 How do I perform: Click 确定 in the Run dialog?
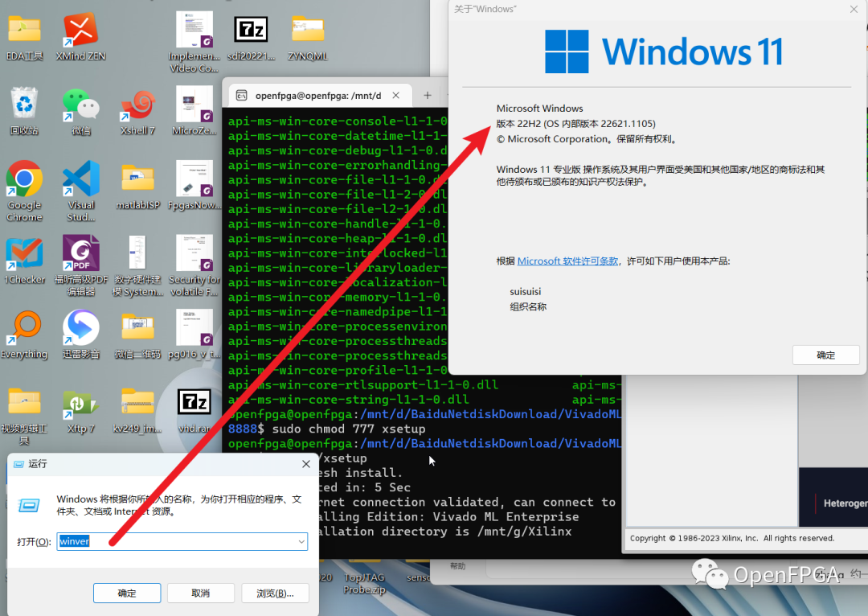(x=127, y=593)
